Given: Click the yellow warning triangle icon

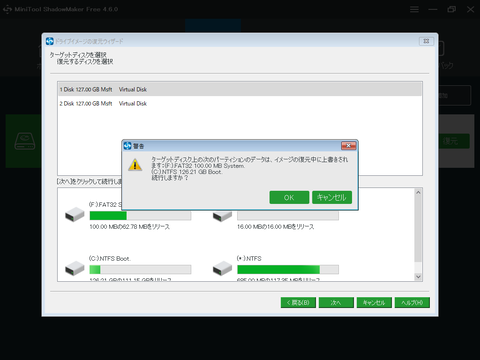Looking at the screenshot, I should (135, 165).
